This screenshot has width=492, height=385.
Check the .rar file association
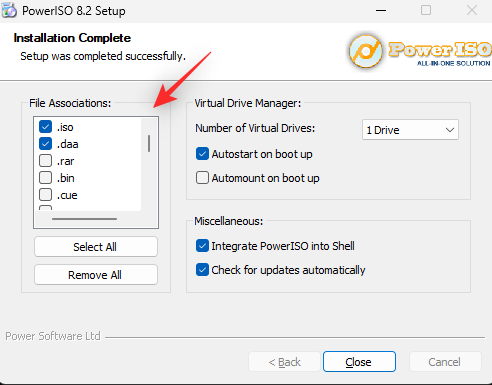(x=45, y=161)
